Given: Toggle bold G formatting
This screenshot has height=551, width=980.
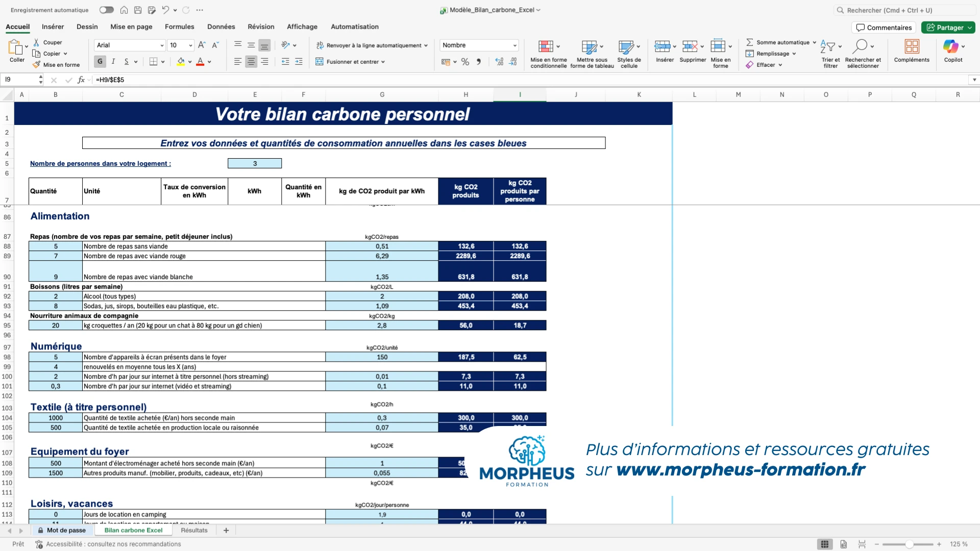Looking at the screenshot, I should click(x=100, y=62).
